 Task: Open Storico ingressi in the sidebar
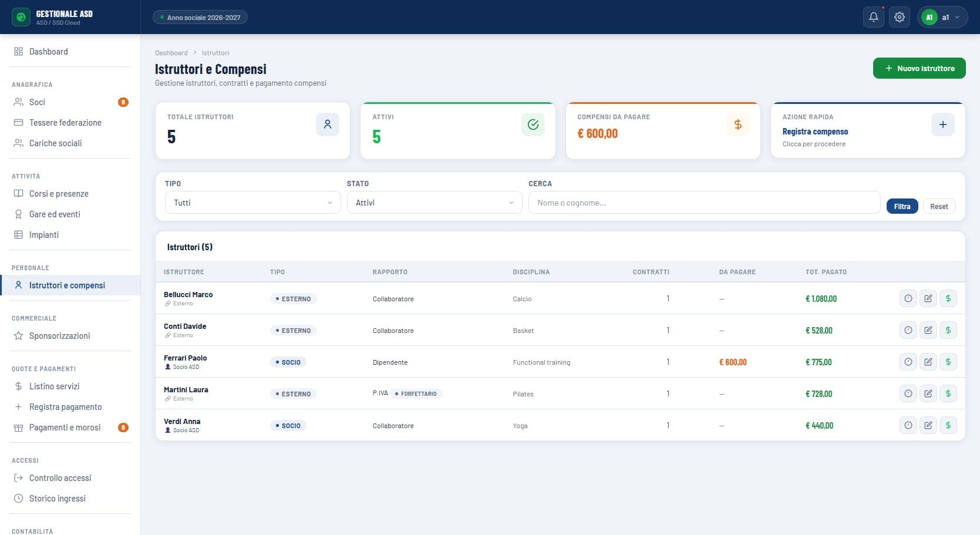point(70,499)
